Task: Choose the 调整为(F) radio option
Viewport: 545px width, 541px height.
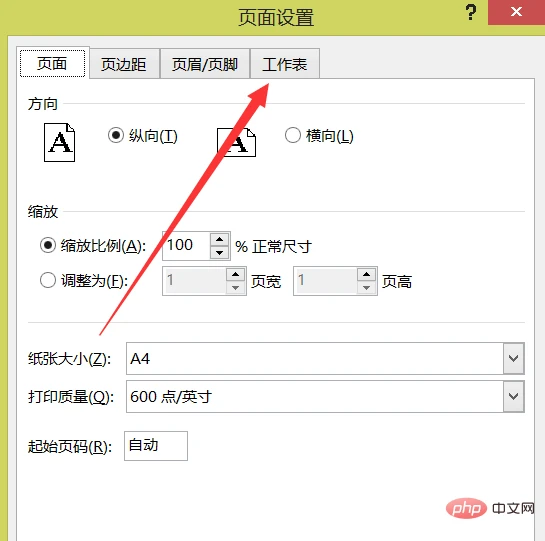Action: [x=48, y=280]
